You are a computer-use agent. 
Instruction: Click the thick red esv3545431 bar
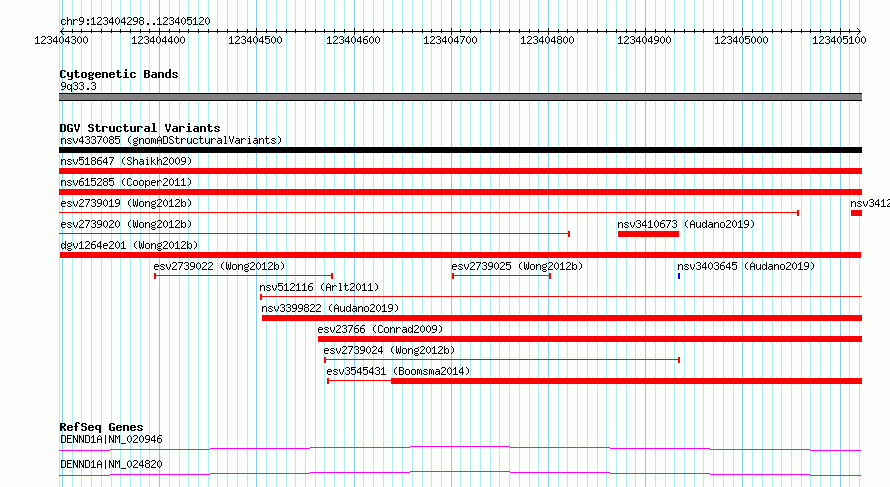[x=627, y=381]
